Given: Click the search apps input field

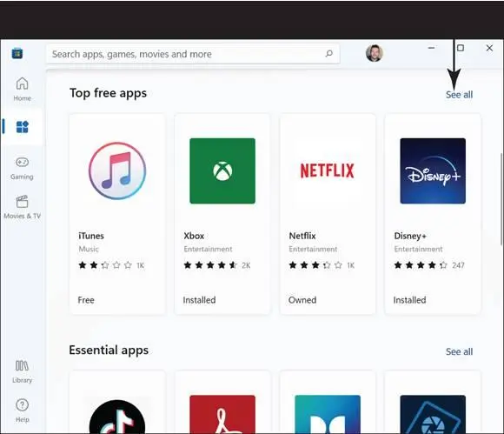Looking at the screenshot, I should click(x=193, y=54).
